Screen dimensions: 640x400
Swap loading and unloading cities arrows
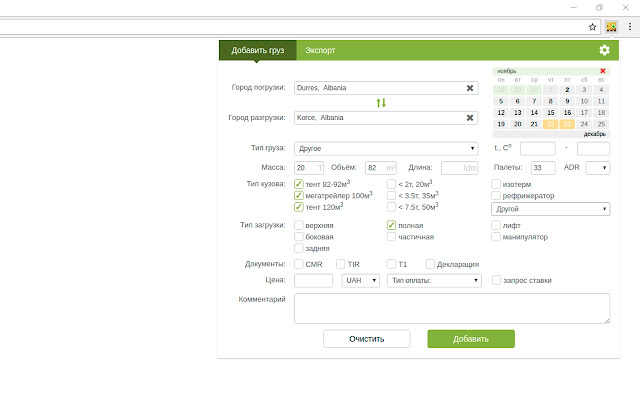click(x=381, y=103)
